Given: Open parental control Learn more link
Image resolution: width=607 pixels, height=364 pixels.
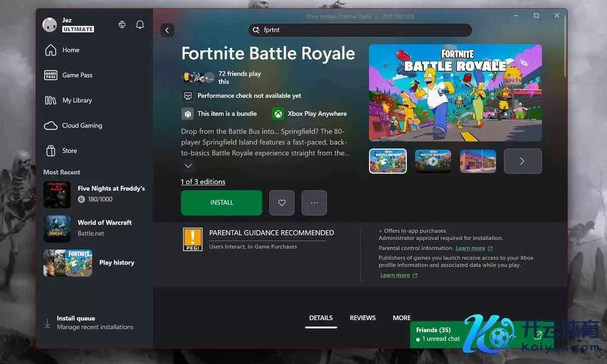Looking at the screenshot, I should [470, 248].
